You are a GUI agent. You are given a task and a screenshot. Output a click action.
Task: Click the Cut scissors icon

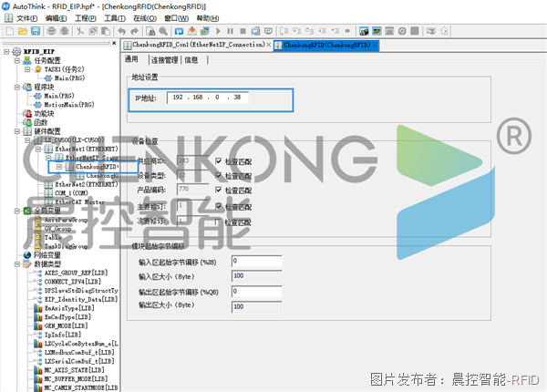[80, 31]
